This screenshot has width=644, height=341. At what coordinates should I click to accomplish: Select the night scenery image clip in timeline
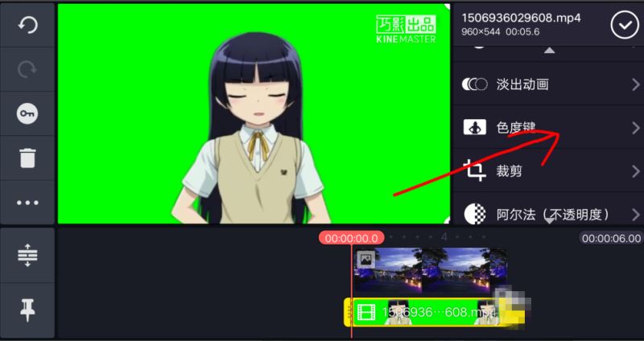pos(431,270)
